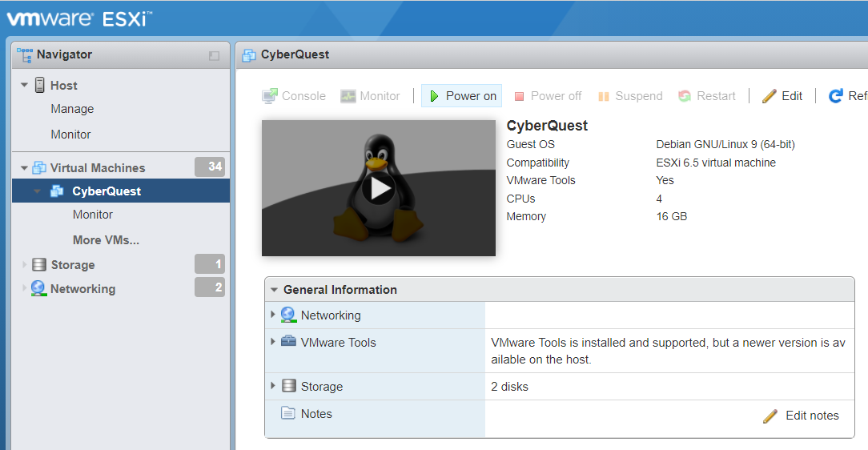Minimize the Navigator panel with square icon
Image resolution: width=868 pixels, height=450 pixels.
pyautogui.click(x=215, y=55)
